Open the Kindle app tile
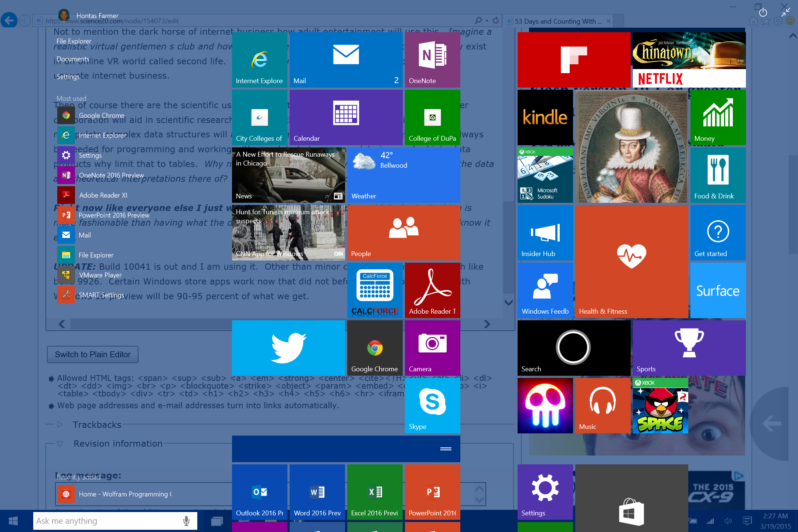 point(545,117)
